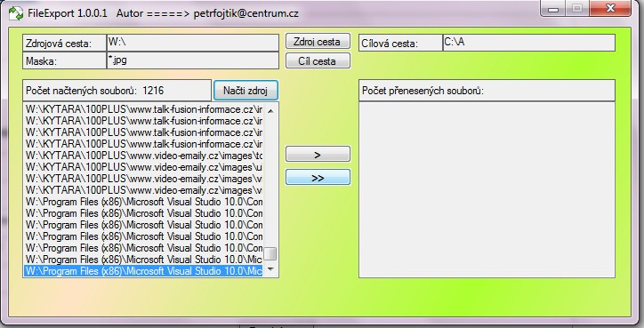Click the Cíl cesta button
Image resolution: width=644 pixels, height=328 pixels.
pos(318,60)
